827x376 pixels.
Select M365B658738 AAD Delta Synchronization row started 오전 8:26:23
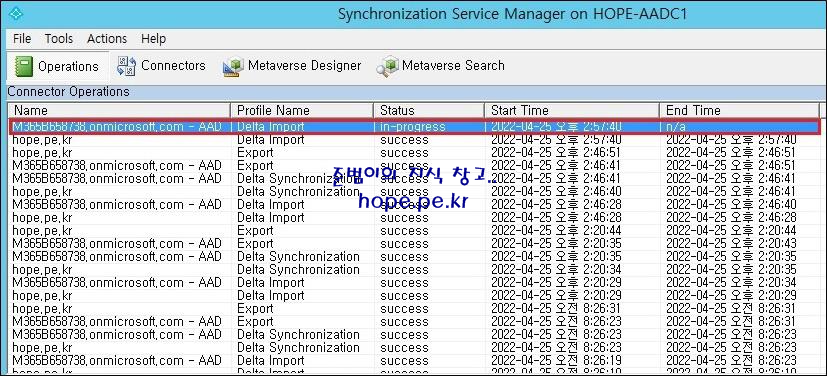tap(414, 335)
